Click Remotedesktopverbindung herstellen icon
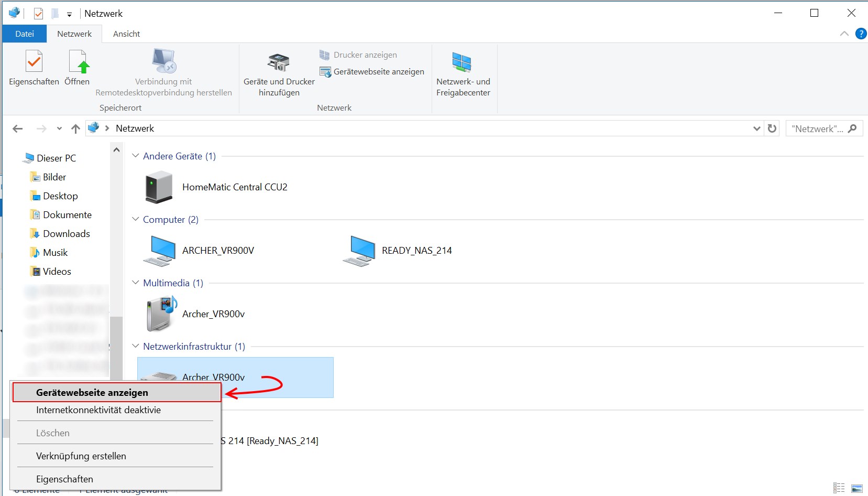Viewport: 868px width, 496px height. (x=164, y=61)
